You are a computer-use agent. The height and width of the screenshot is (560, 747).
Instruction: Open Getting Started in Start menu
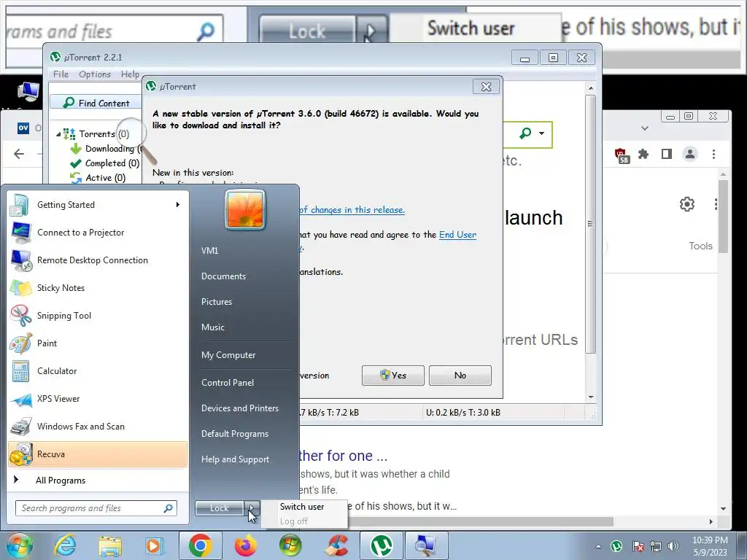tap(98, 205)
